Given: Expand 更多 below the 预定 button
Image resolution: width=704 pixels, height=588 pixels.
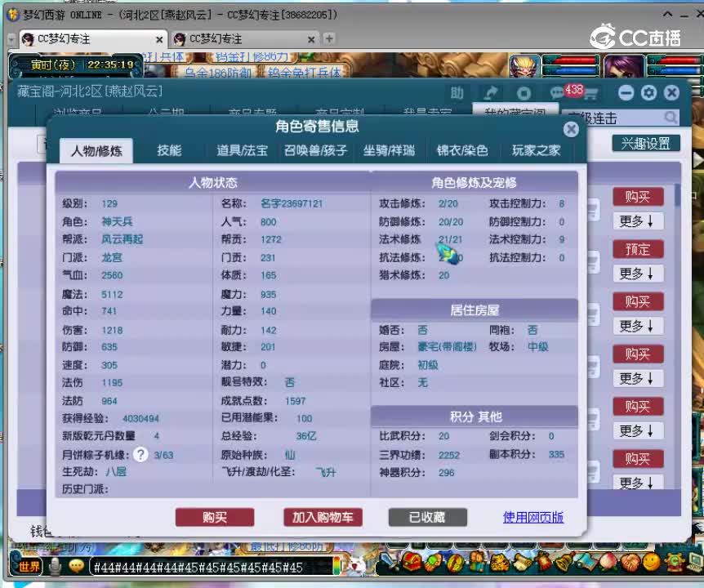Looking at the screenshot, I should [638, 273].
